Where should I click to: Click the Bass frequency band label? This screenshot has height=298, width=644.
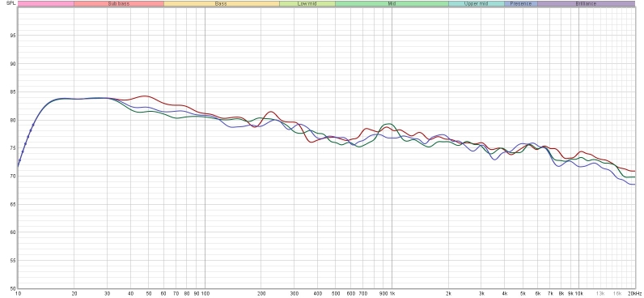[x=221, y=4]
